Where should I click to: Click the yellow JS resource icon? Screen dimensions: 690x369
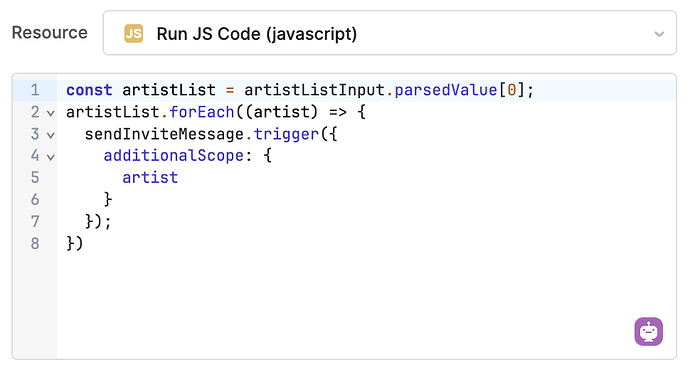(134, 33)
